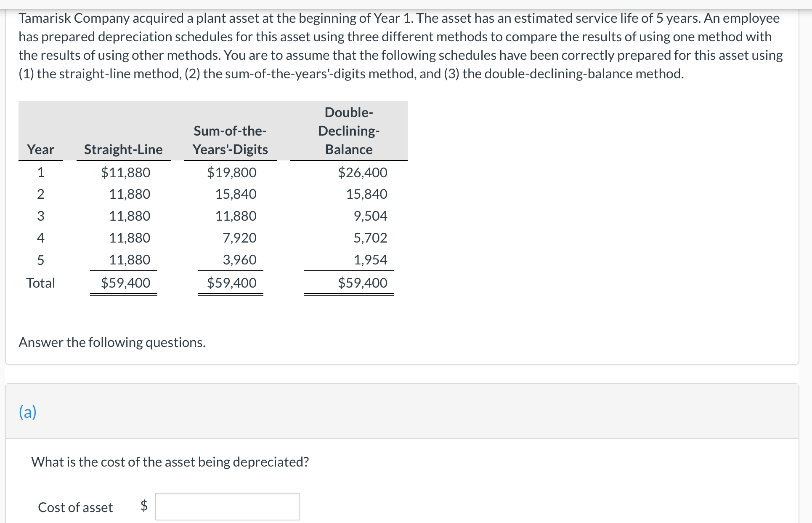The image size is (812, 523).
Task: Select the 7,920 Year 4 sum-of-years value
Action: (x=240, y=238)
